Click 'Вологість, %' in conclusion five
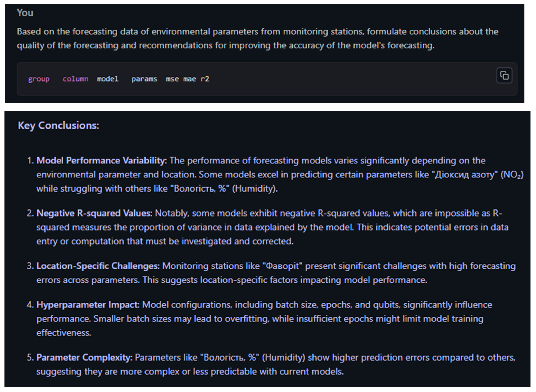 click(230, 358)
